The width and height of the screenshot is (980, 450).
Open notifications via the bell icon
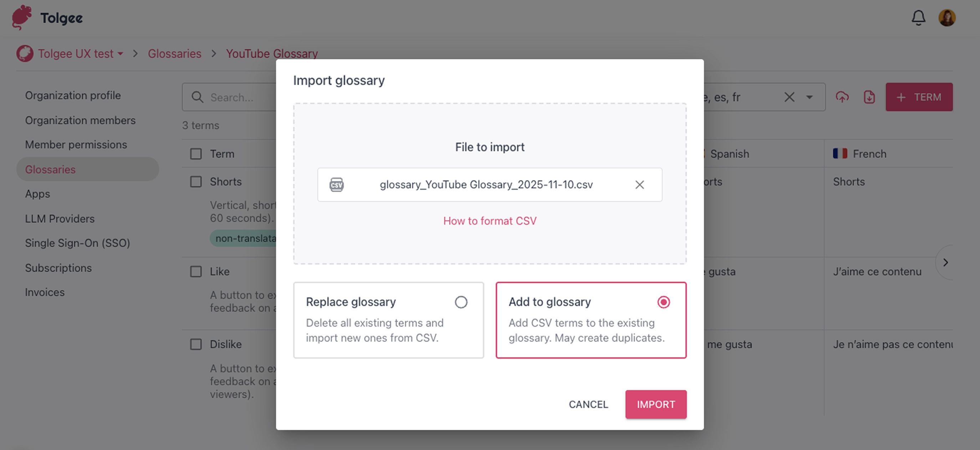point(919,17)
